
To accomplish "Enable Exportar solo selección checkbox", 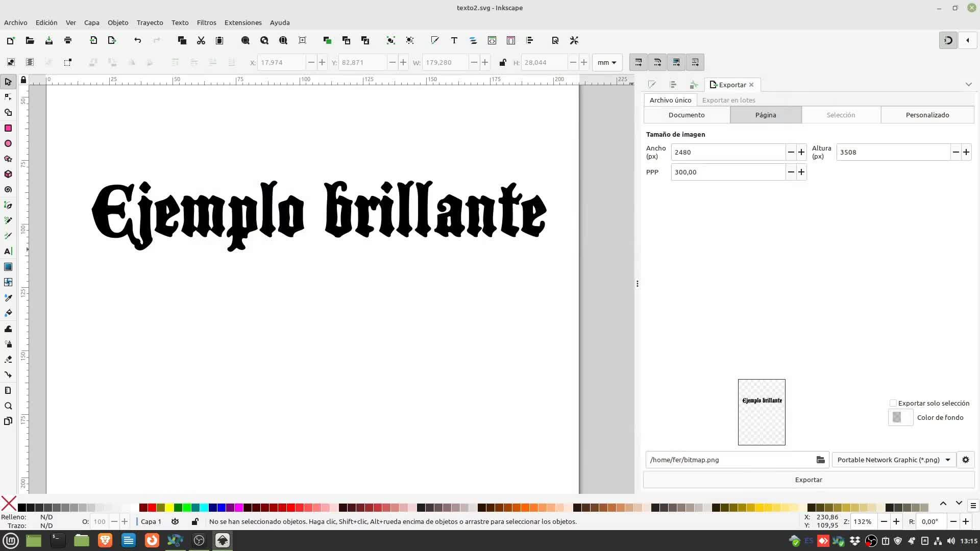I will [x=893, y=403].
